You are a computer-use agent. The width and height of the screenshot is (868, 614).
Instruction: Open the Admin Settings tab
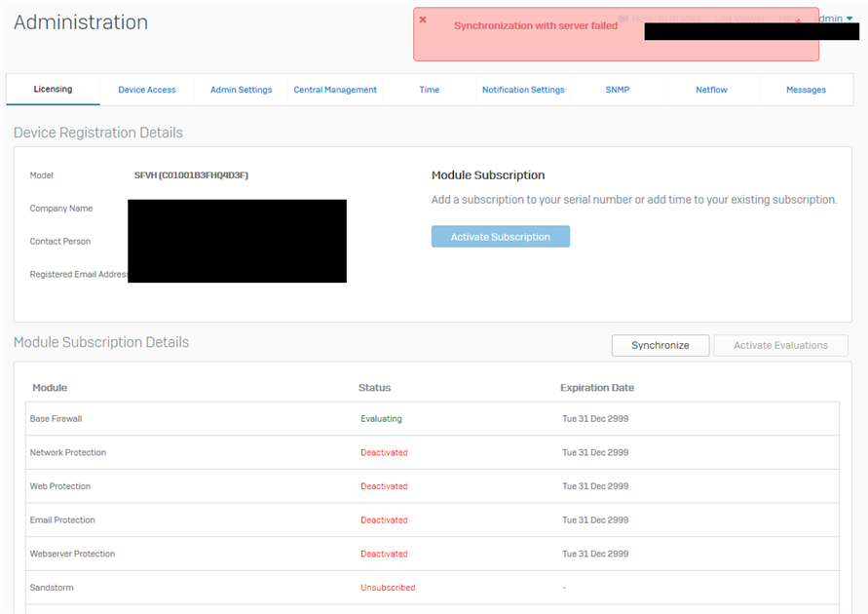click(x=241, y=90)
